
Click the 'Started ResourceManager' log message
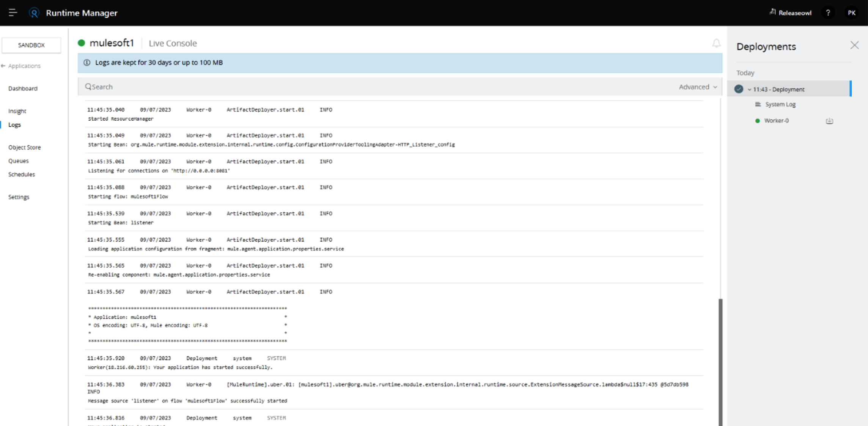pyautogui.click(x=121, y=119)
